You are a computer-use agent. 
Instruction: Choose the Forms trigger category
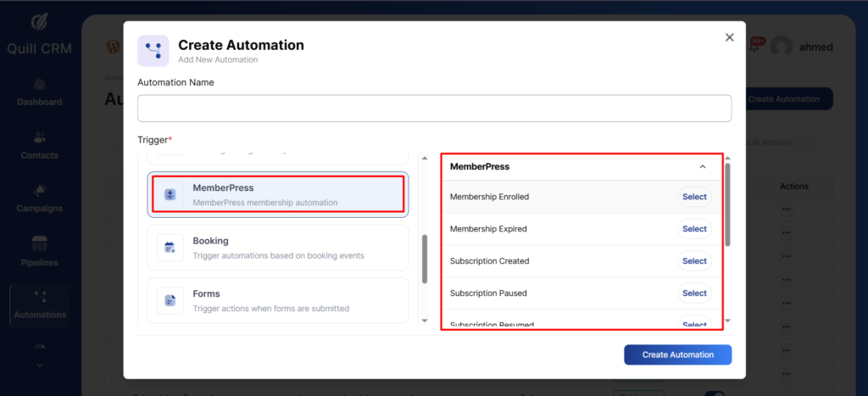pos(278,300)
